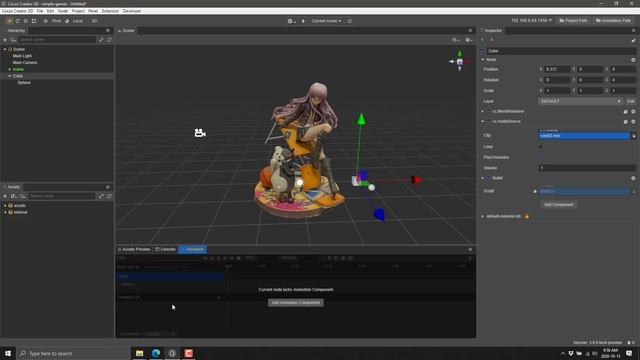Click the Installation Path button
Screen dimensions: 640x360
tap(613, 20)
